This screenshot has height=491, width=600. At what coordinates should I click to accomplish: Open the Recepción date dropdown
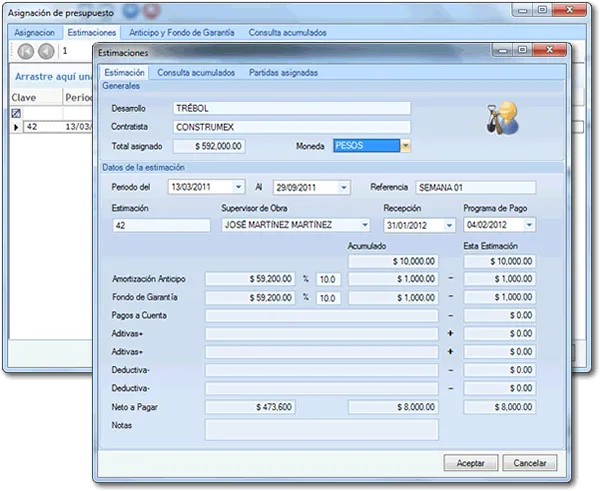pos(449,225)
